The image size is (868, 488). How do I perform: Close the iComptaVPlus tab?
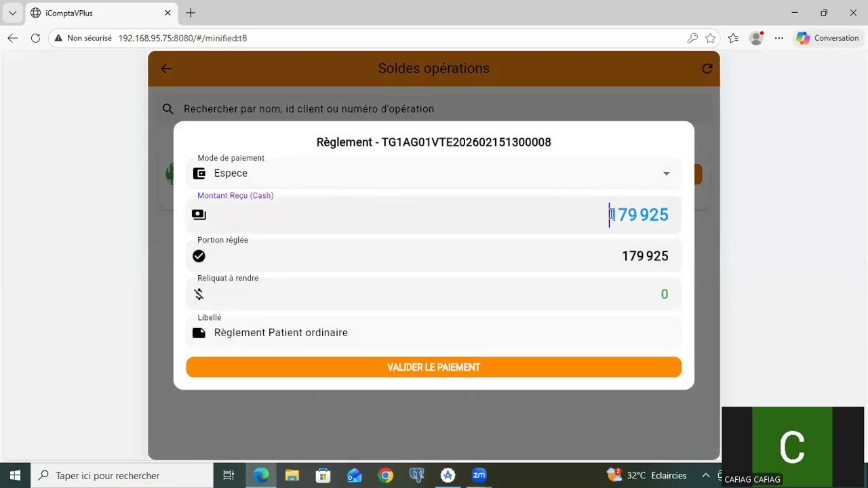167,13
